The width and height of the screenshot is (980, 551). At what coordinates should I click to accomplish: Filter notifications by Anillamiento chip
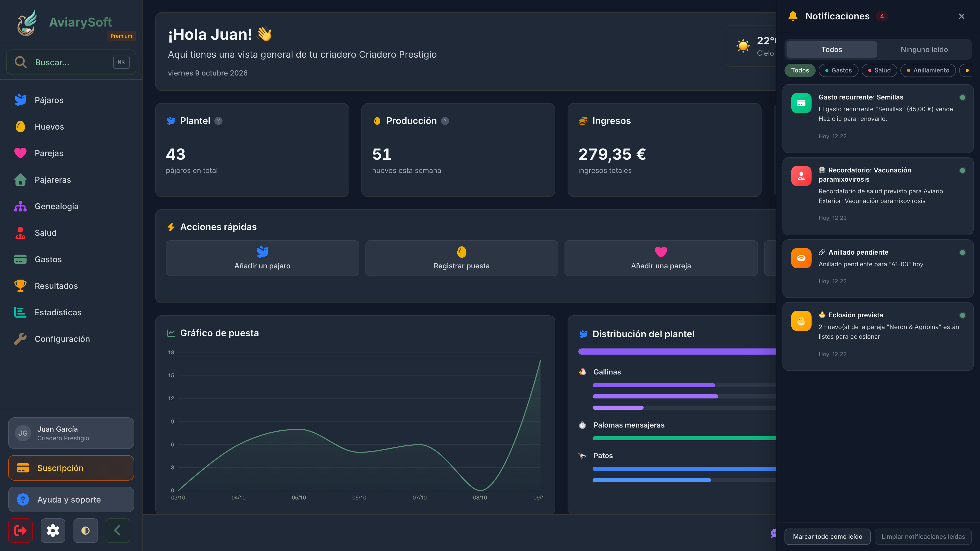pyautogui.click(x=928, y=70)
